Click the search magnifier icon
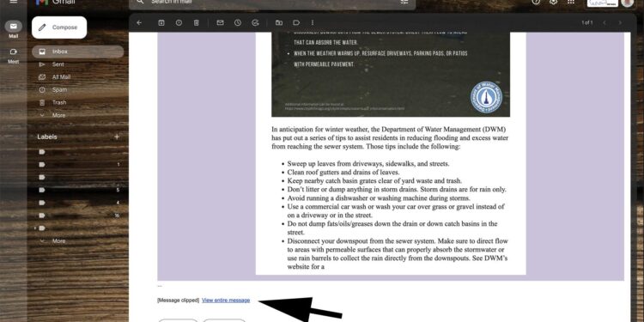 pyautogui.click(x=140, y=2)
